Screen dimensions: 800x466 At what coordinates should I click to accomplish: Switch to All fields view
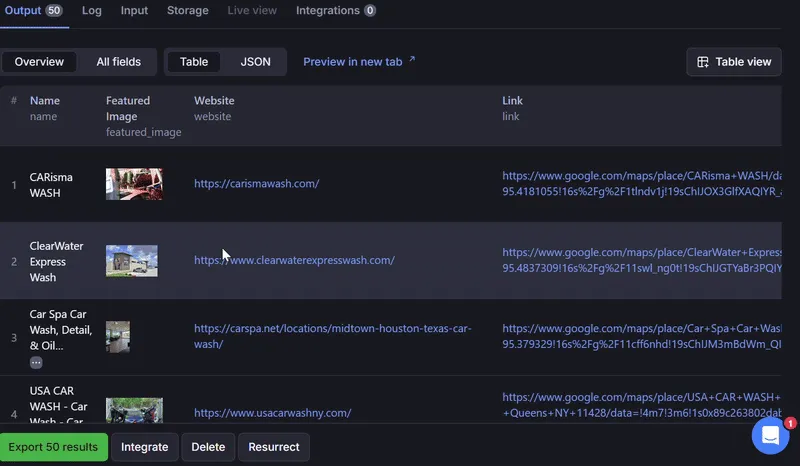118,62
